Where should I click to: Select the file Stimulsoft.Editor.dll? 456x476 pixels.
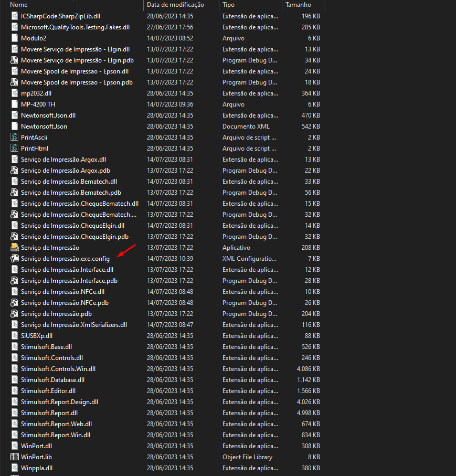click(48, 391)
